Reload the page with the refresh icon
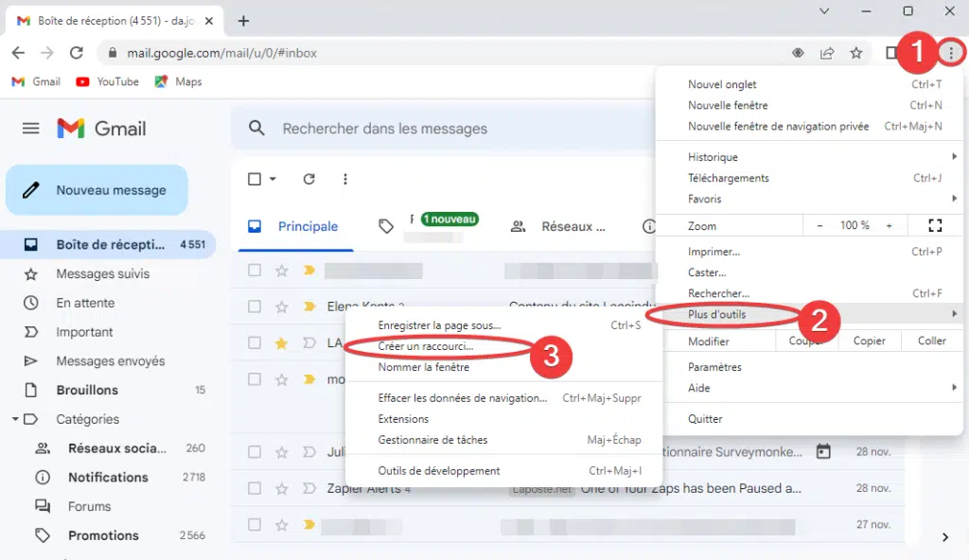 click(76, 53)
